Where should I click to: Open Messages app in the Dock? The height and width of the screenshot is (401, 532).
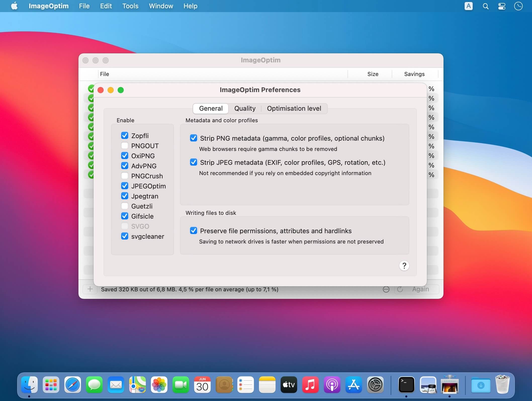94,384
